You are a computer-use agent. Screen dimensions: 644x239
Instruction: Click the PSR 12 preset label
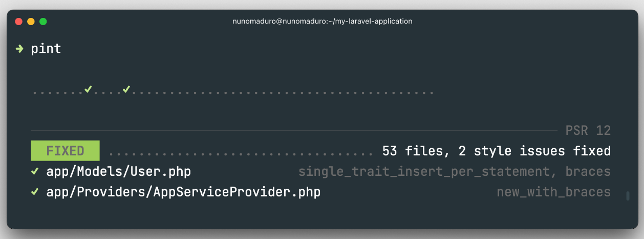pos(588,130)
